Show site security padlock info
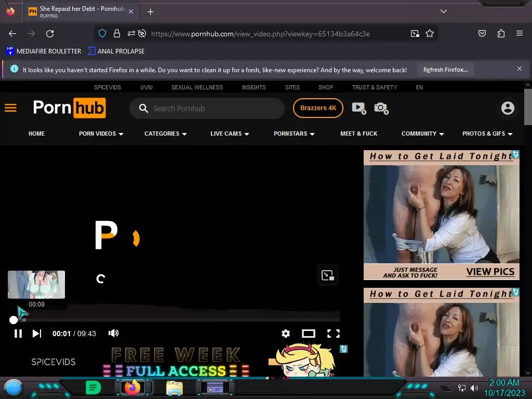532x399 pixels. (x=117, y=33)
